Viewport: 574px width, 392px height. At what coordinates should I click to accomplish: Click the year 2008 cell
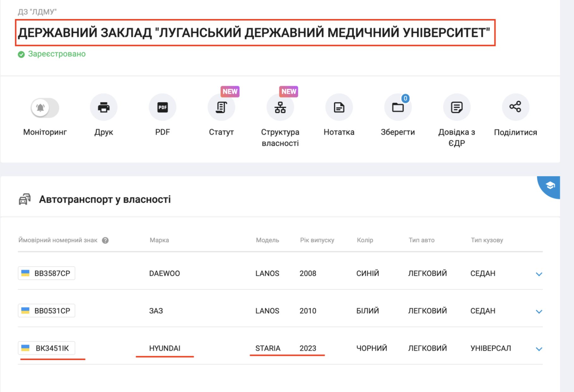[x=308, y=273]
